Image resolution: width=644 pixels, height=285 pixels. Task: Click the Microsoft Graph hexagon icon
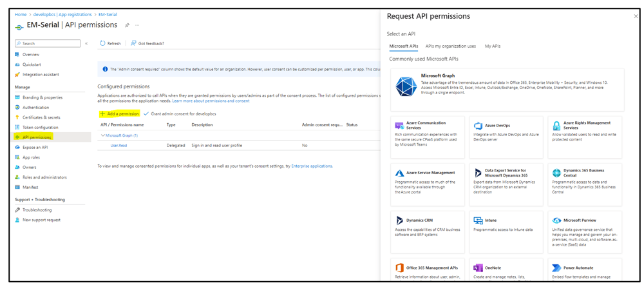coord(405,86)
